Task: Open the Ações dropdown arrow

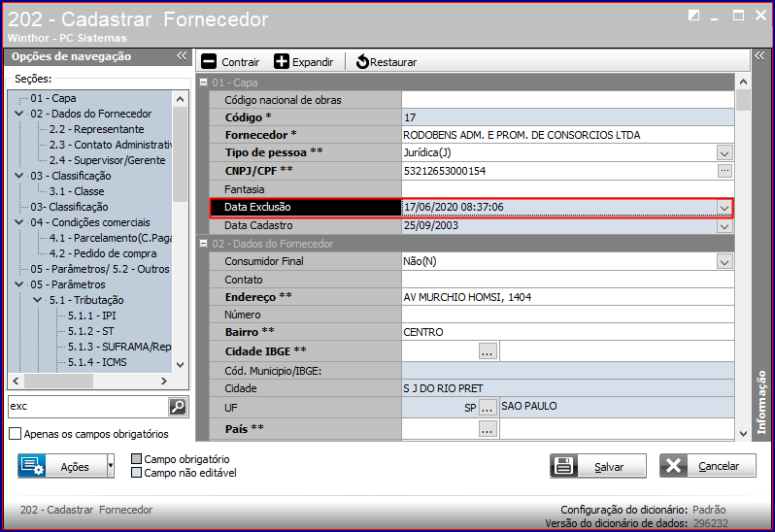Action: pyautogui.click(x=111, y=466)
